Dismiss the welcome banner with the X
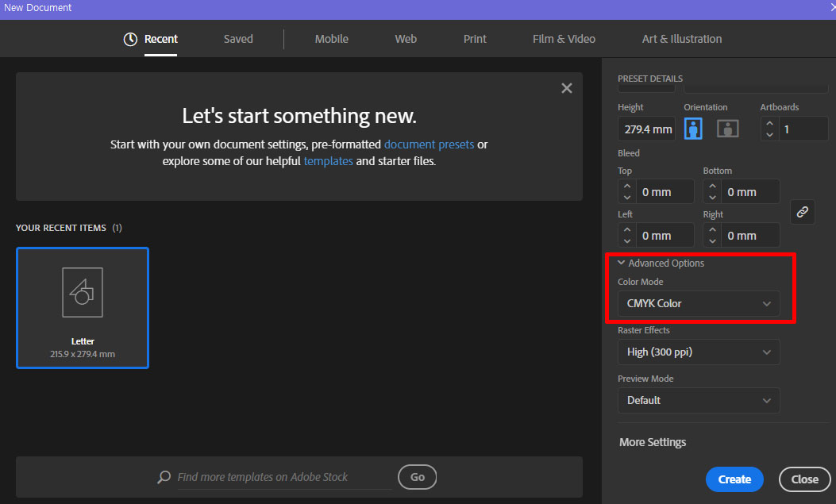Viewport: 836px width, 504px height. coord(566,88)
